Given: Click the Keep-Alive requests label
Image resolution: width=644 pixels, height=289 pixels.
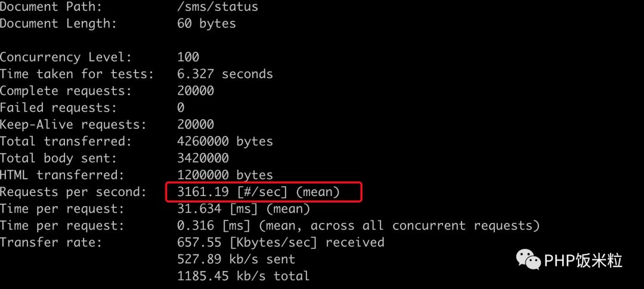Looking at the screenshot, I should click(73, 125).
